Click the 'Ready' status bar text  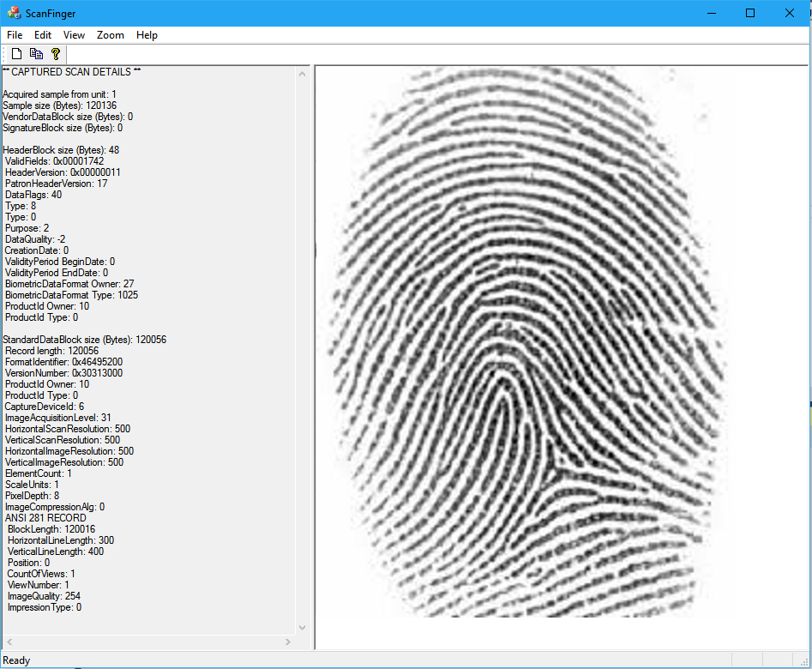[16, 660]
